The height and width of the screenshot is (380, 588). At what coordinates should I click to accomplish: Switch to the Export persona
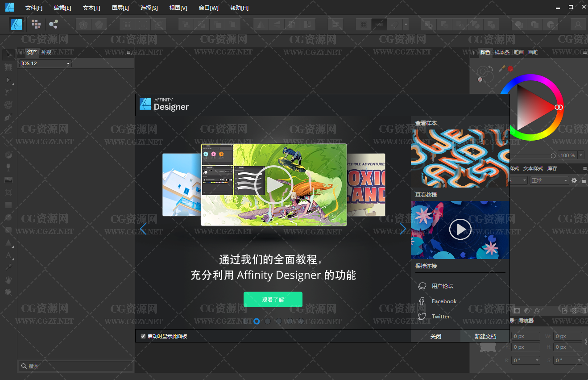click(x=54, y=25)
